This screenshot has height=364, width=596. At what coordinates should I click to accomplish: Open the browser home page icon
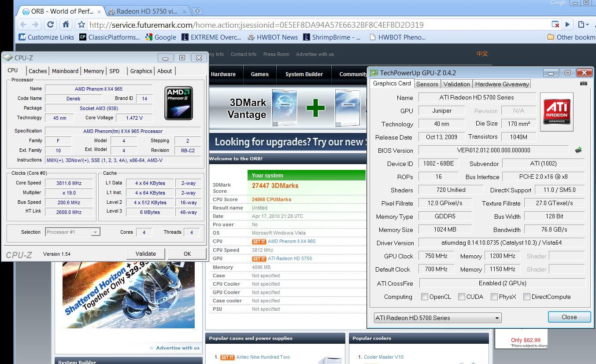pos(66,25)
